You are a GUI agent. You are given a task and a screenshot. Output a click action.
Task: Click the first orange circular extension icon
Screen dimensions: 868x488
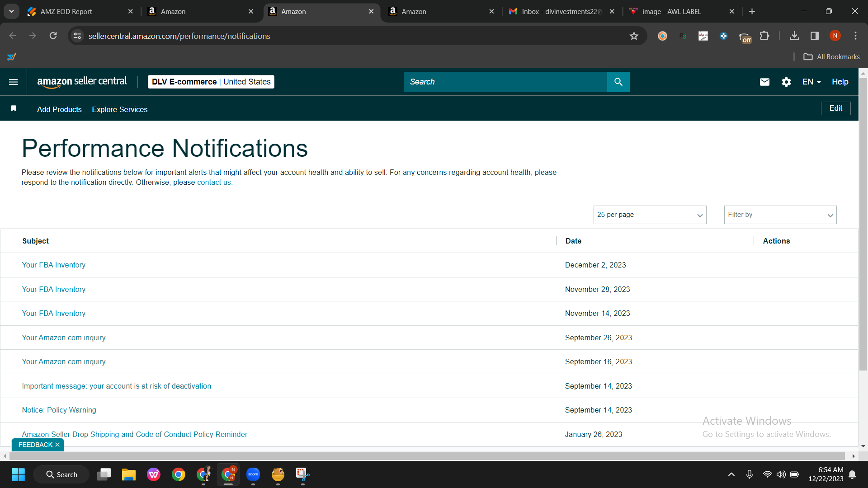(662, 36)
